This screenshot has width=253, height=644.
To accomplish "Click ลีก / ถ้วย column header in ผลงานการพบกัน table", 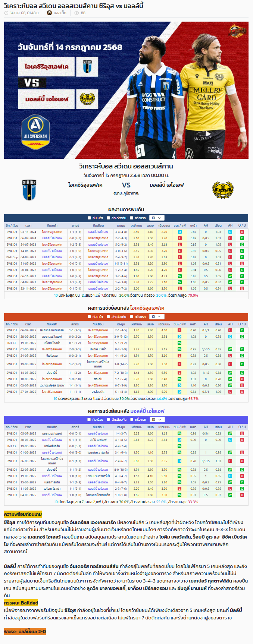I will (x=12, y=225).
